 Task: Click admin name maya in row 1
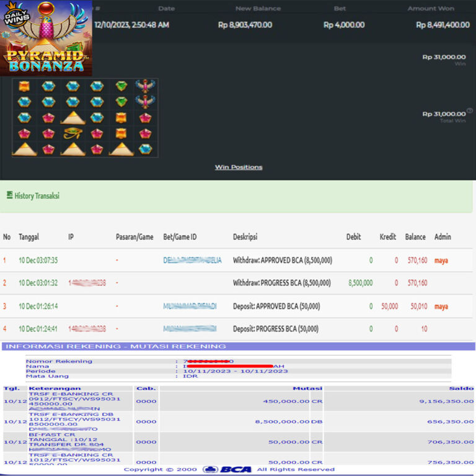[441, 260]
